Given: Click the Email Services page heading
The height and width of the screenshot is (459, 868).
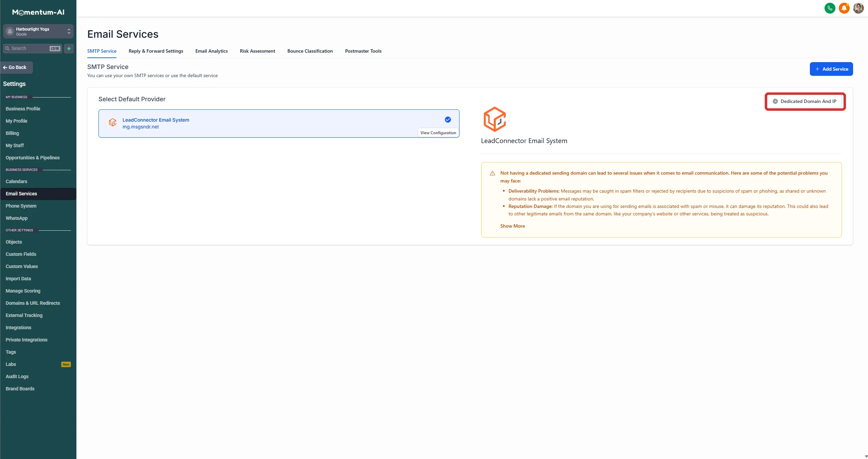Looking at the screenshot, I should (123, 34).
